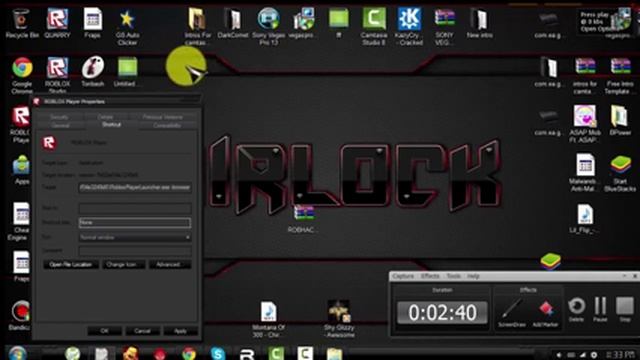Open green Camtasia icon on taskbar
640x360 pixels.
[x=276, y=353]
